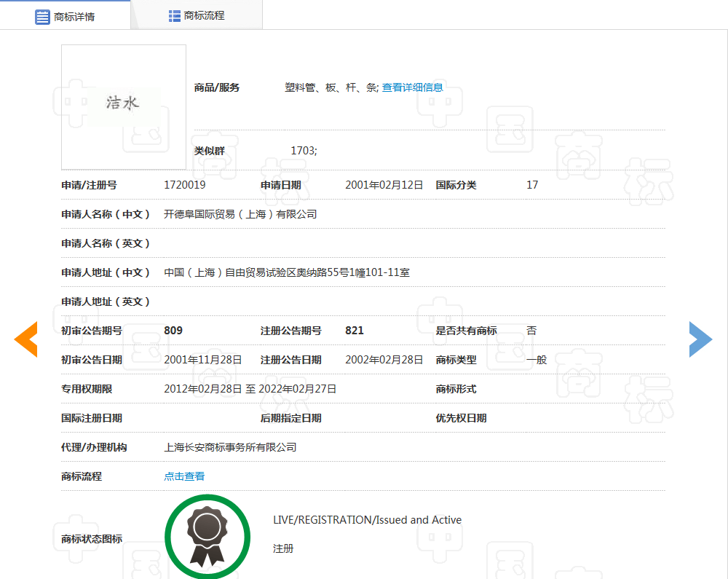Click the 类似群 label

click(210, 151)
